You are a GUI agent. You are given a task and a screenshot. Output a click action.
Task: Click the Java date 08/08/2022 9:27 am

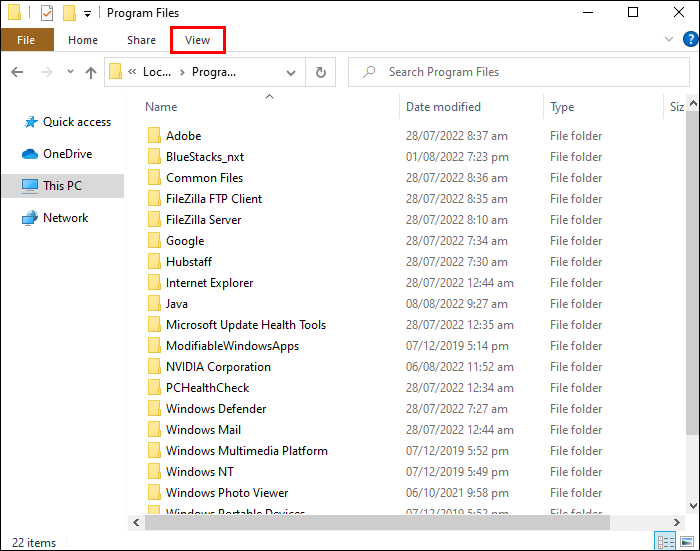(457, 304)
